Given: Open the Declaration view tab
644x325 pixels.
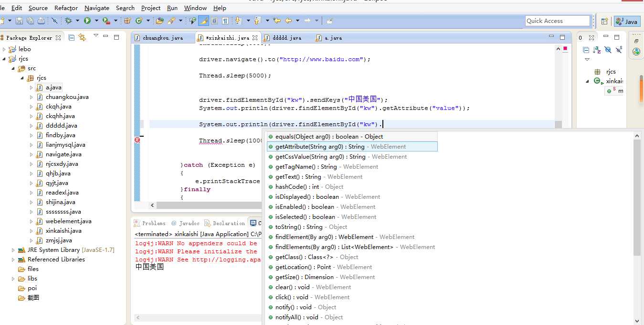Looking at the screenshot, I should click(225, 223).
